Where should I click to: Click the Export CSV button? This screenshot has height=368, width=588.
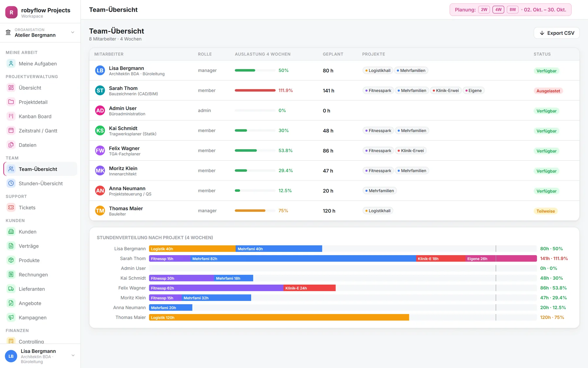557,33
